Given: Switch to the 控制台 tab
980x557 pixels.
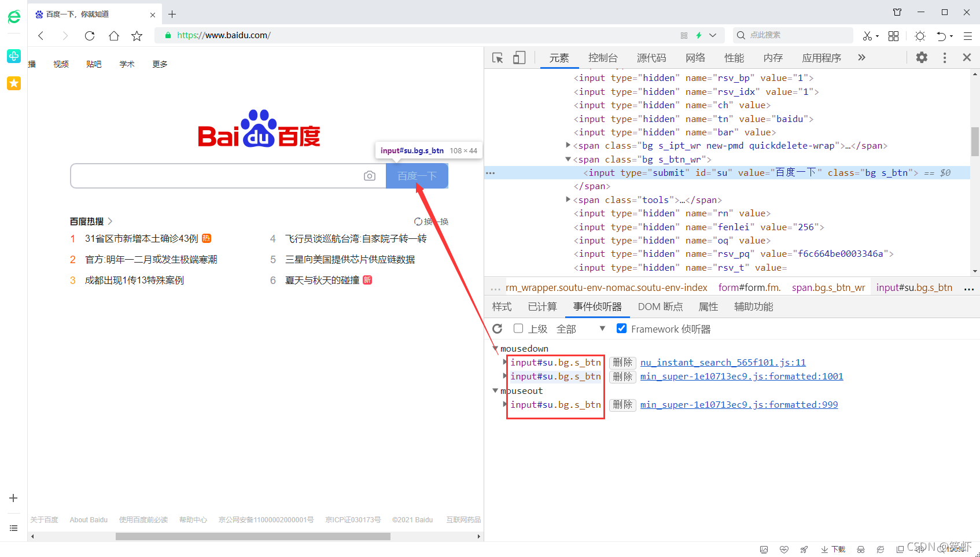Looking at the screenshot, I should coord(603,58).
